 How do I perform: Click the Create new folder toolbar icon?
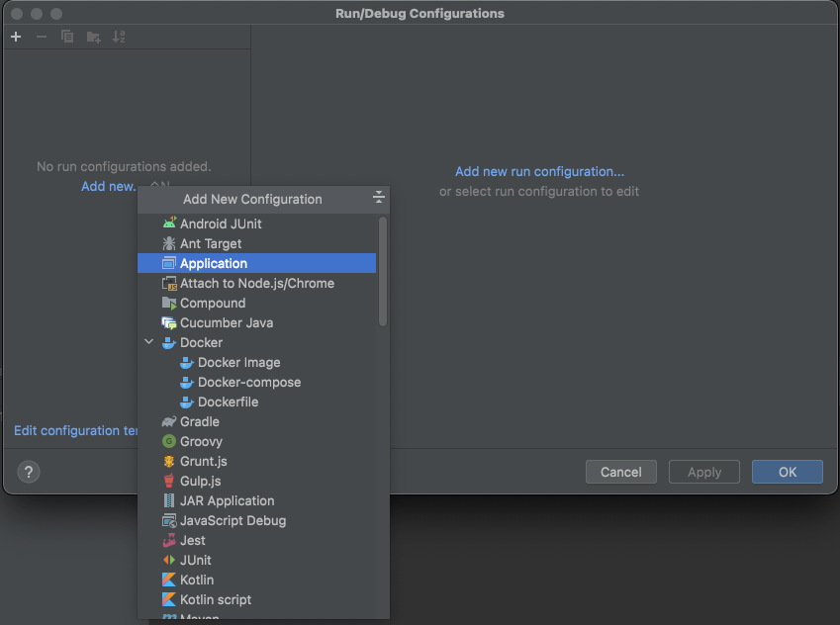click(x=93, y=37)
